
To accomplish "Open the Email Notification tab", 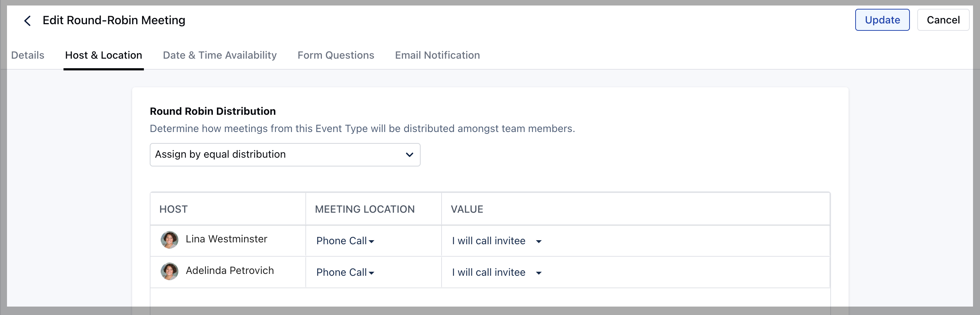I will (x=437, y=55).
